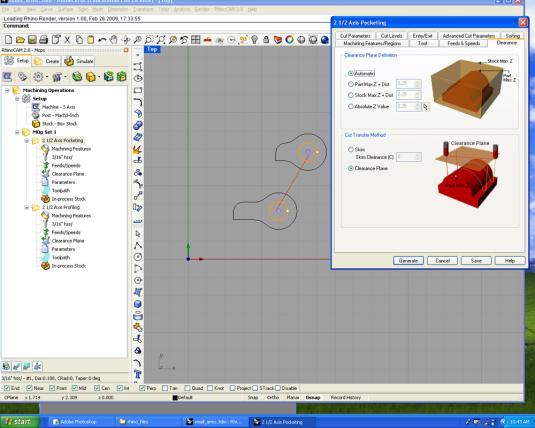This screenshot has width=535, height=428.
Task: Open dropdown arrow beside yellow stock box icon
Action: tap(99, 77)
